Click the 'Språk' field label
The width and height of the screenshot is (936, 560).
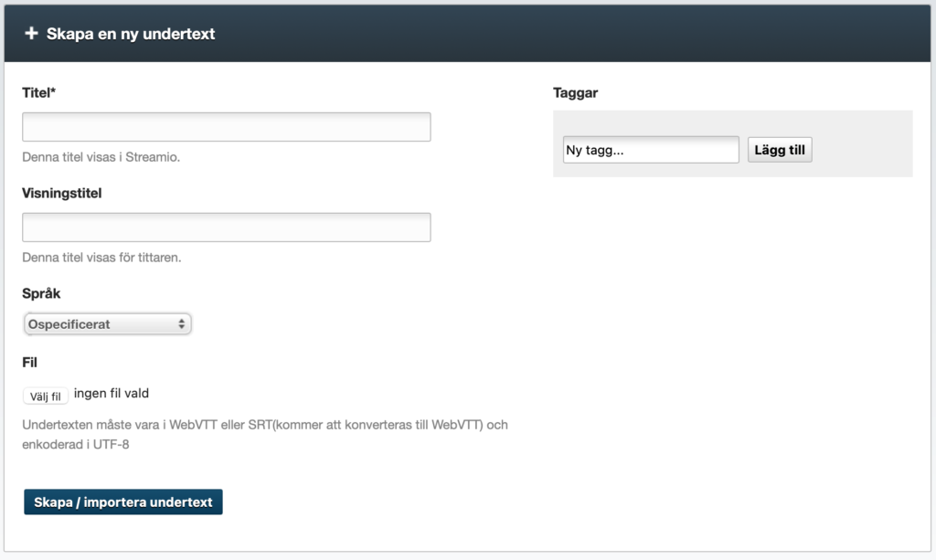[41, 293]
